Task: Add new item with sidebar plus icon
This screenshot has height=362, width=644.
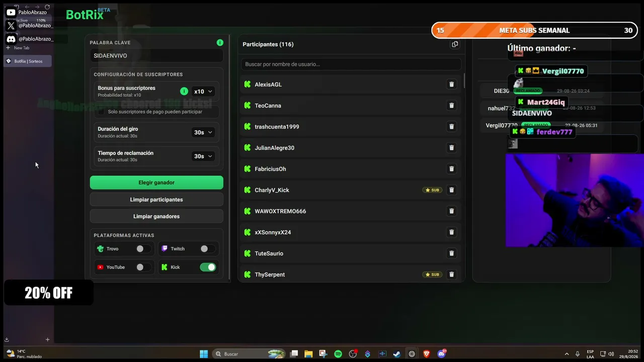Action: pos(48,339)
